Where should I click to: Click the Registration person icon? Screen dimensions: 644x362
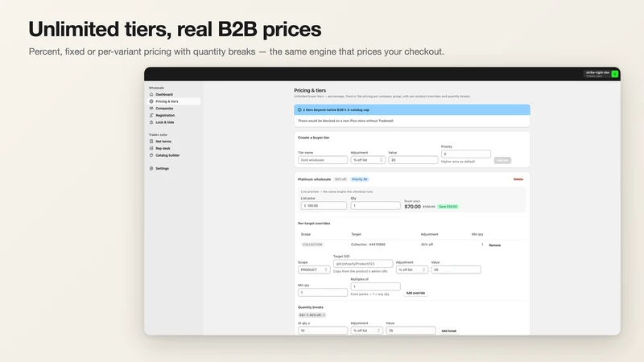click(151, 115)
